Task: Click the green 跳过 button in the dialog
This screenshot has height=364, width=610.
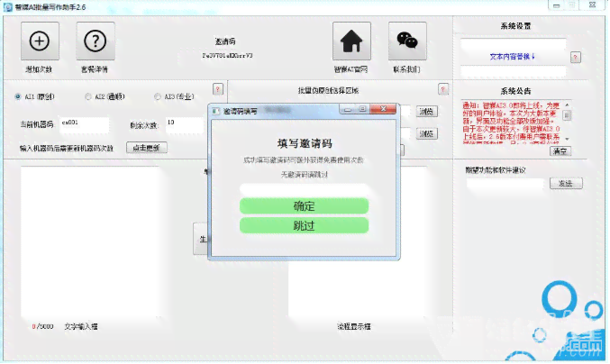Action: 304,225
